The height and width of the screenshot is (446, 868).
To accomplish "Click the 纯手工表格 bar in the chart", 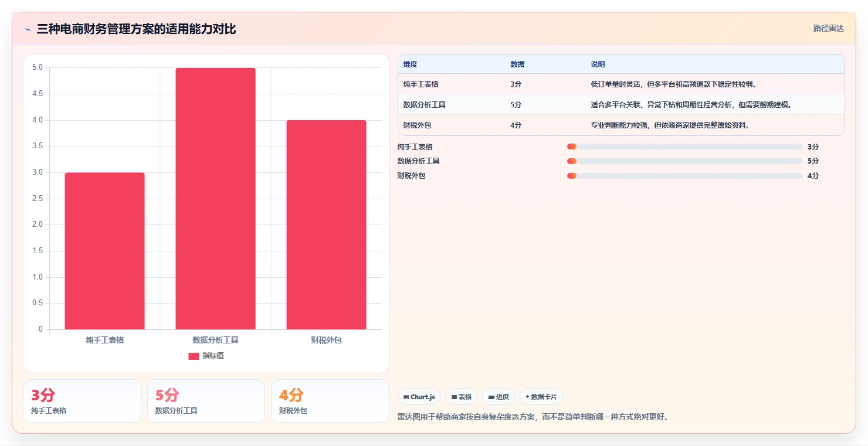I will pyautogui.click(x=104, y=251).
